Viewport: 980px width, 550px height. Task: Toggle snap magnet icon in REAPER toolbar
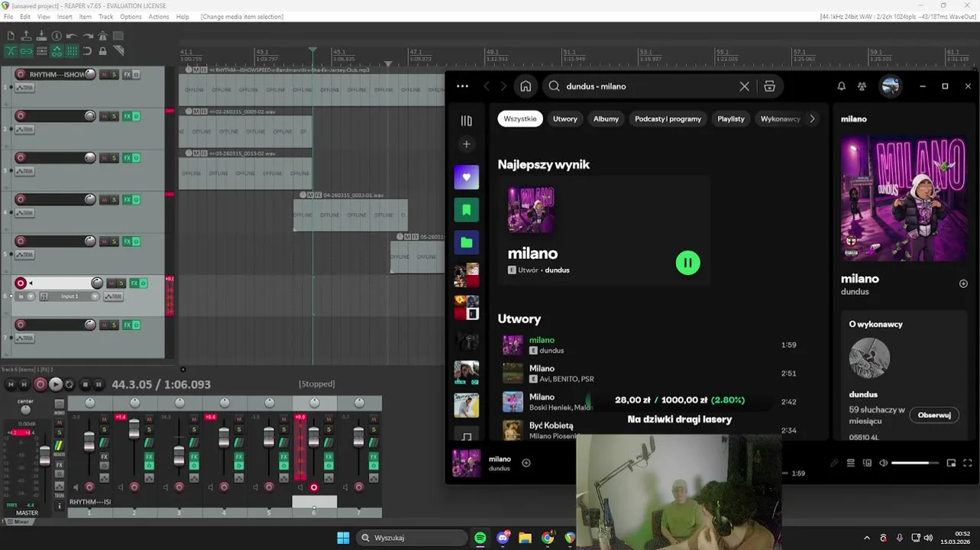(87, 51)
